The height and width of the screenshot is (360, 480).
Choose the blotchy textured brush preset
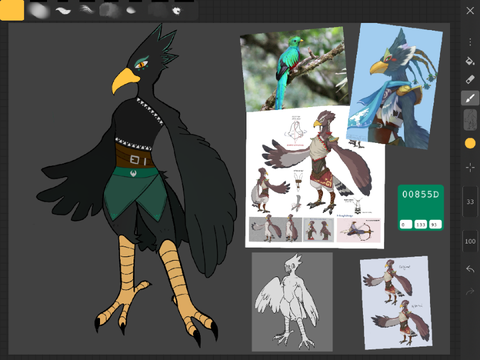[x=109, y=11]
